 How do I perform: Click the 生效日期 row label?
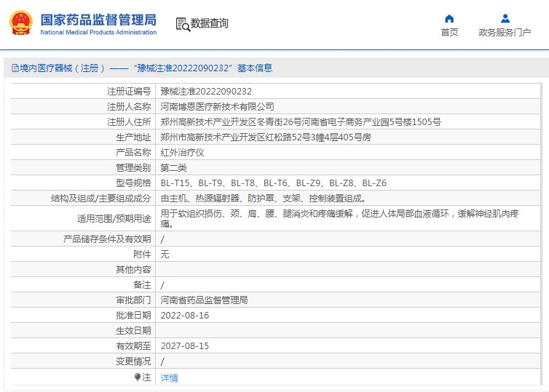133,330
